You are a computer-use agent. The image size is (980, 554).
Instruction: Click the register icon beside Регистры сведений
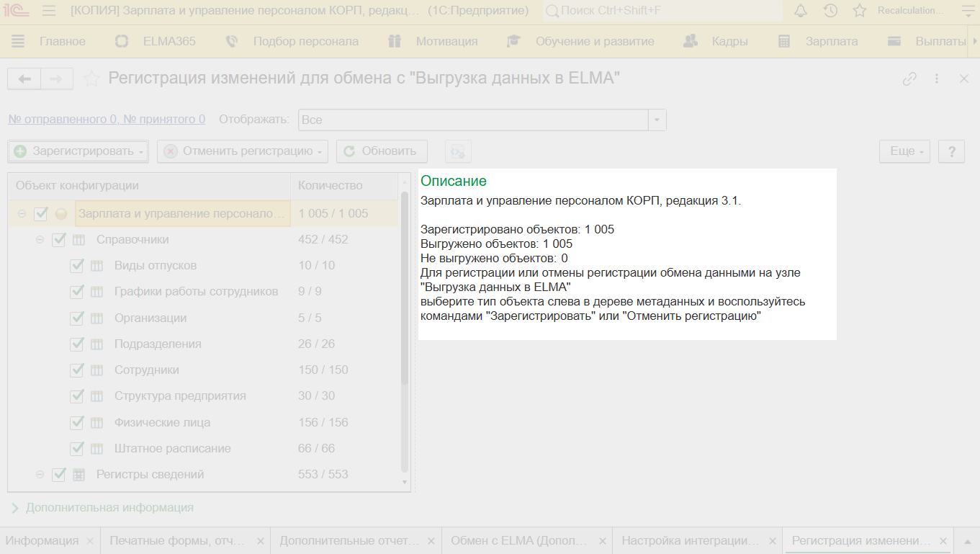79,475
